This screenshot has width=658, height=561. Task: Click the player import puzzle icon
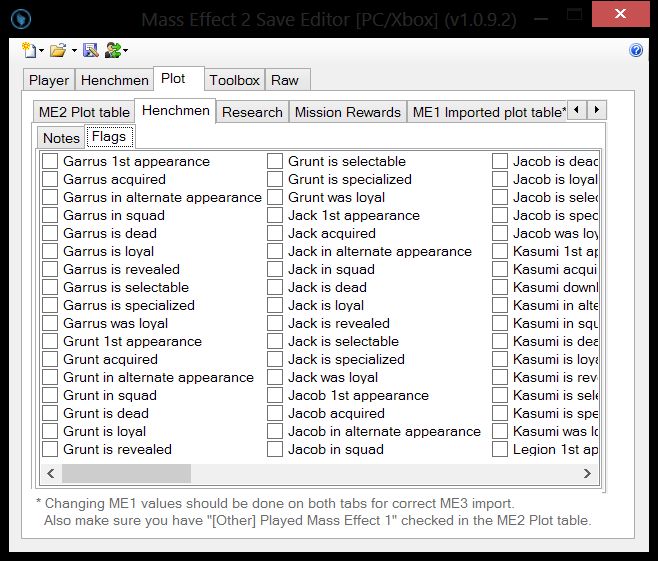click(x=113, y=50)
